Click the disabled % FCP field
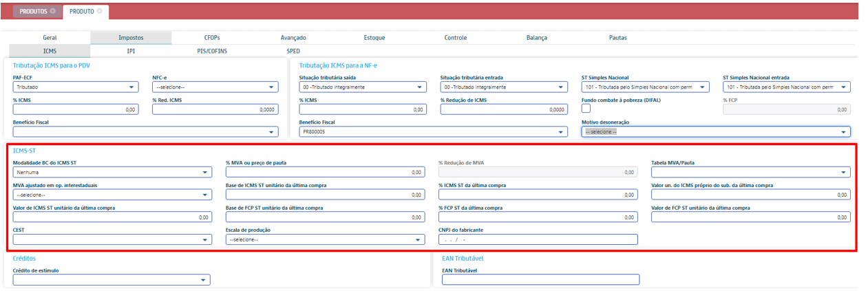 tap(786, 109)
